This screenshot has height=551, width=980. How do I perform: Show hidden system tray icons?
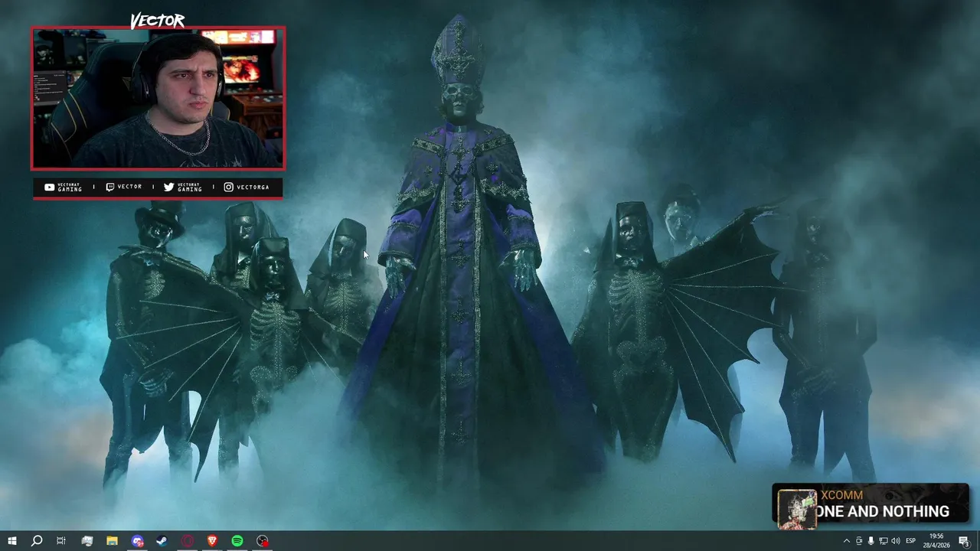(846, 541)
